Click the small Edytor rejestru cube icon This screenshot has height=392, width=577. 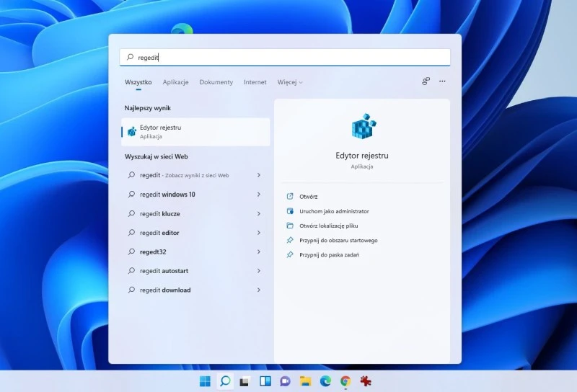pos(132,131)
